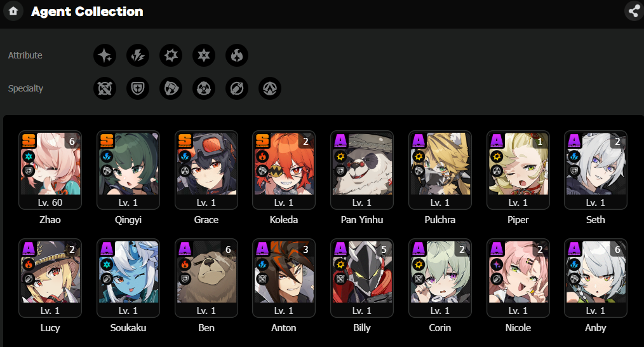Filter agents by Ether attribute sparkle icon
Image resolution: width=644 pixels, height=347 pixels.
(105, 55)
